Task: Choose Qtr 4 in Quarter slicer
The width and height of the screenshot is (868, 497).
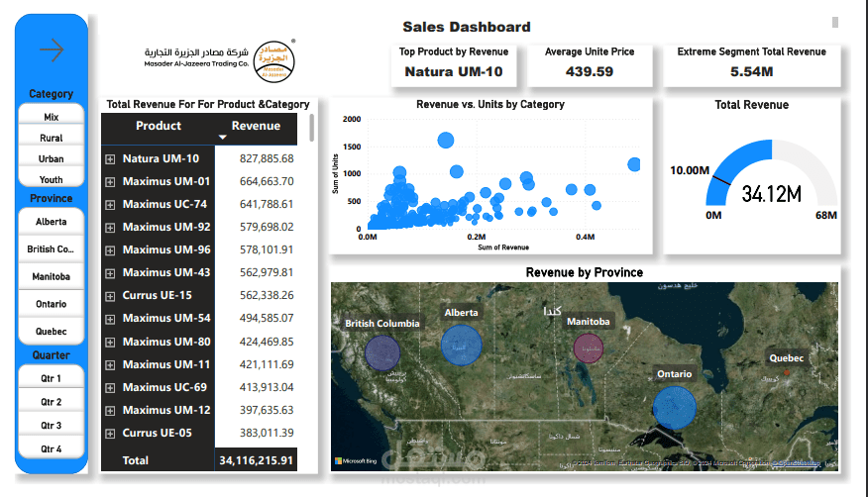Action: pos(51,448)
